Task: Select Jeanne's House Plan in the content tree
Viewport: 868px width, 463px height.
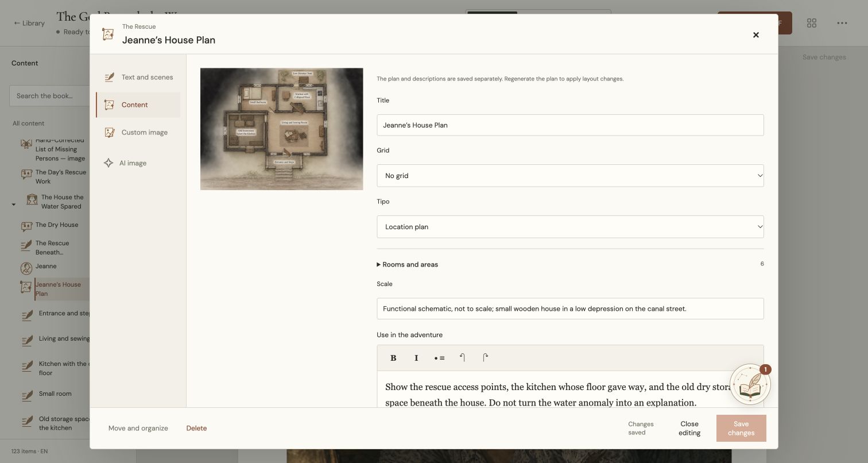Action: (x=55, y=289)
